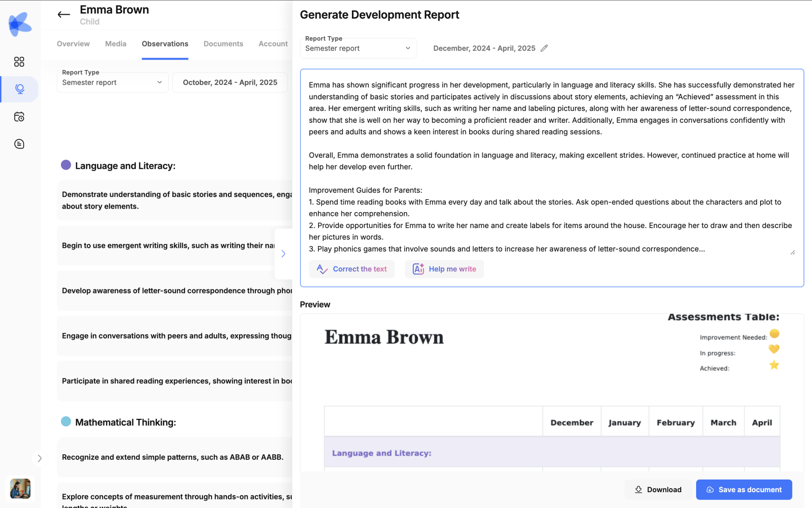Click January column header in preview table
The image size is (812, 508).
pos(624,422)
